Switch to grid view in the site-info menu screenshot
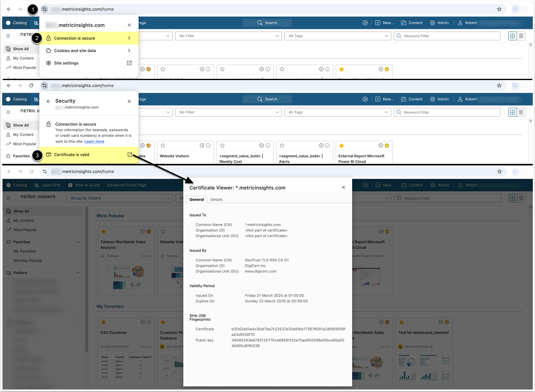Viewport: 535px width, 392px height. coord(513,36)
